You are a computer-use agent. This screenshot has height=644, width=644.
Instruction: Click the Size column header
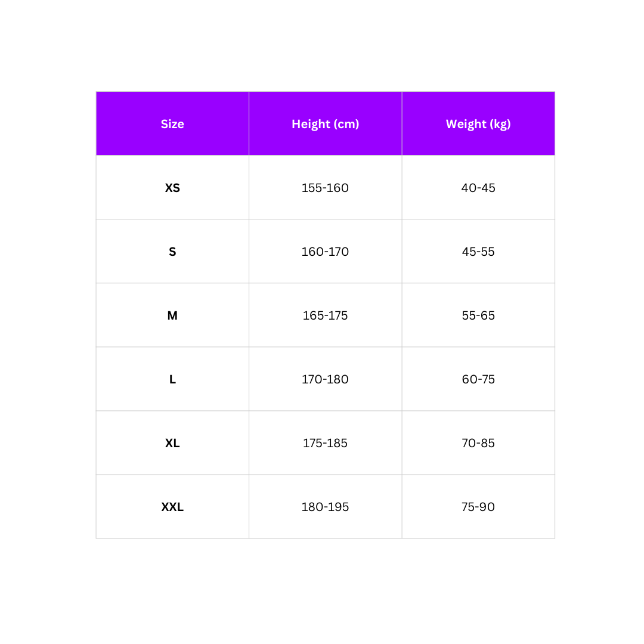coord(172,124)
